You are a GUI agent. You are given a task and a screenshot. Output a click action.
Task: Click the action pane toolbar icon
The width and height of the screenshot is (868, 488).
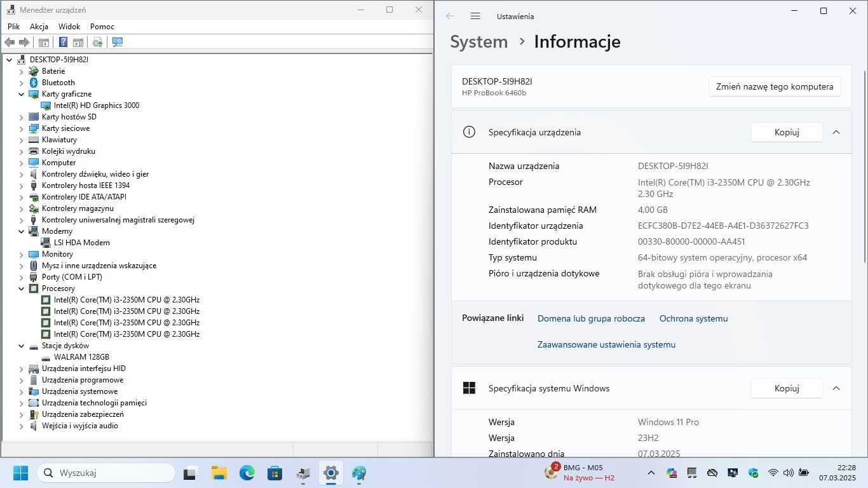coord(78,43)
